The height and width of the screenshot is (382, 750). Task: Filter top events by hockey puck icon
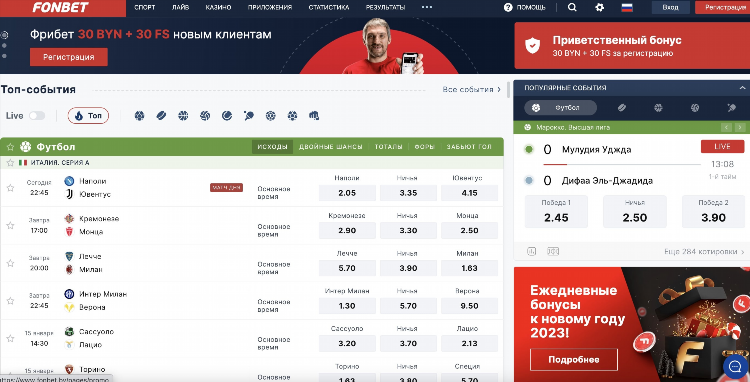click(161, 116)
